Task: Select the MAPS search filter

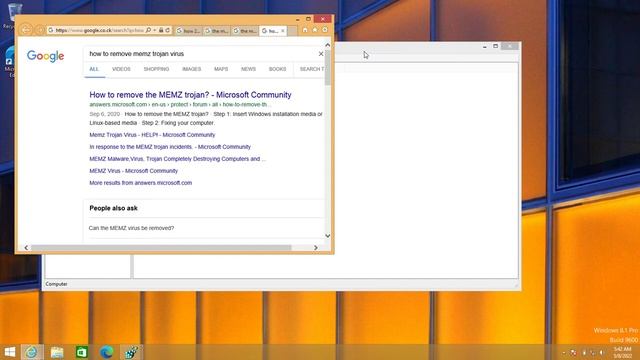Action: [x=221, y=69]
